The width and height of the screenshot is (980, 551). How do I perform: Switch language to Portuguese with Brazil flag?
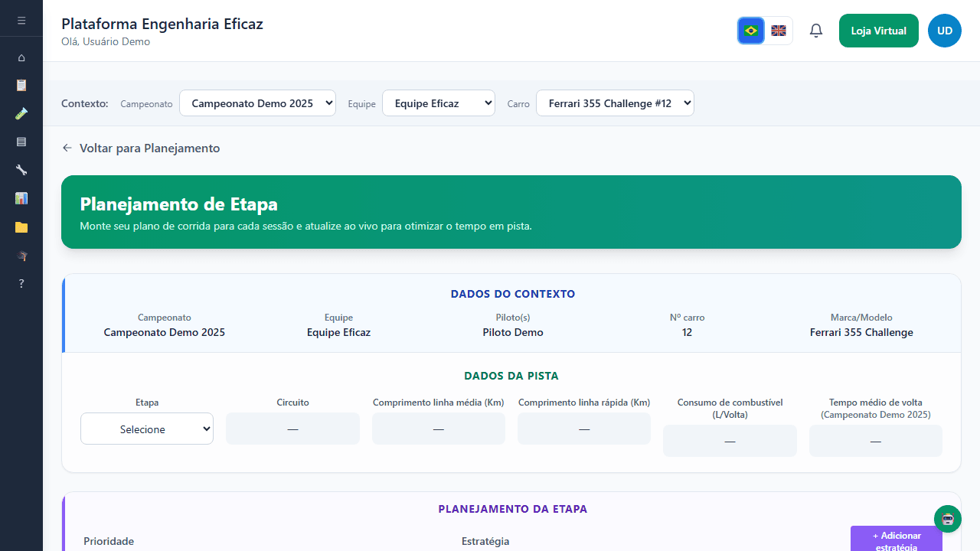751,31
